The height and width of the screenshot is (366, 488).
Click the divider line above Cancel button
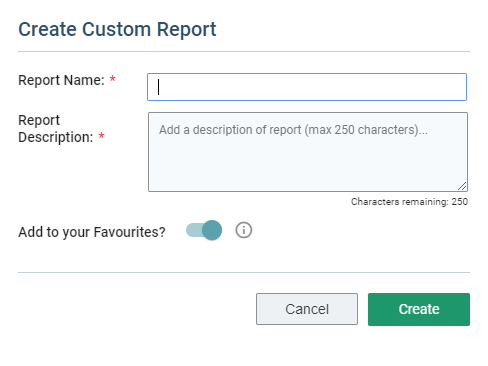(x=244, y=272)
